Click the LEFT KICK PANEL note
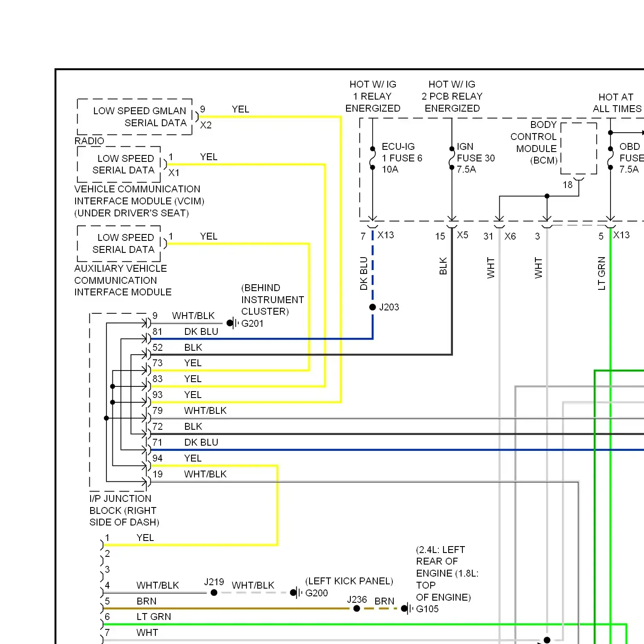Screen dimensions: 644x644 349,581
